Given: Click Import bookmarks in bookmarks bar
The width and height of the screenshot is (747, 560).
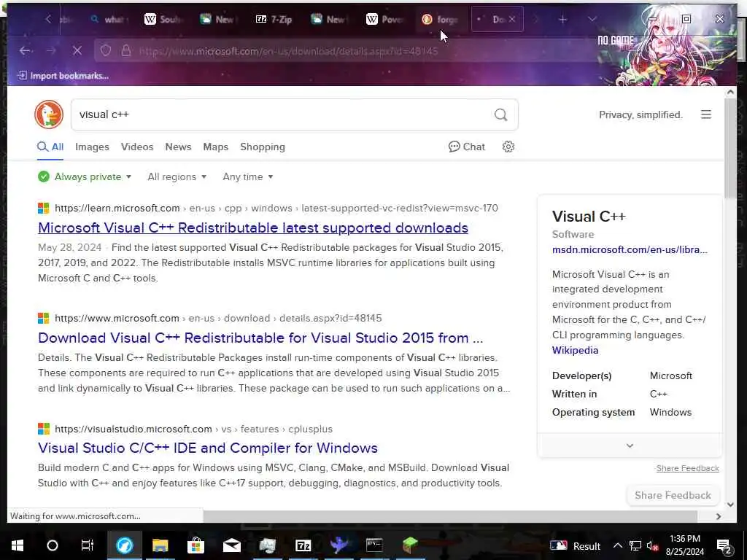Looking at the screenshot, I should 63,76.
